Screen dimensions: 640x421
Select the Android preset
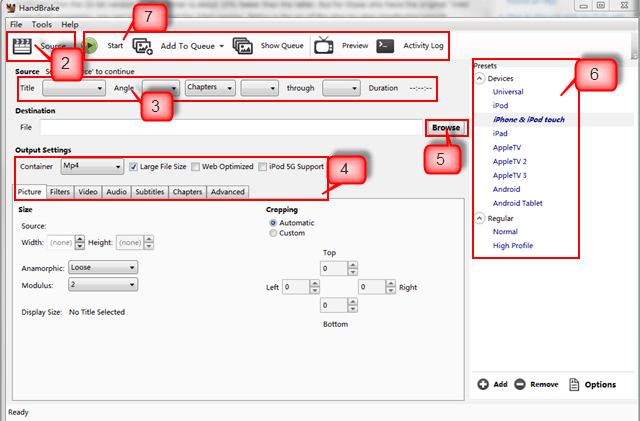tap(507, 189)
